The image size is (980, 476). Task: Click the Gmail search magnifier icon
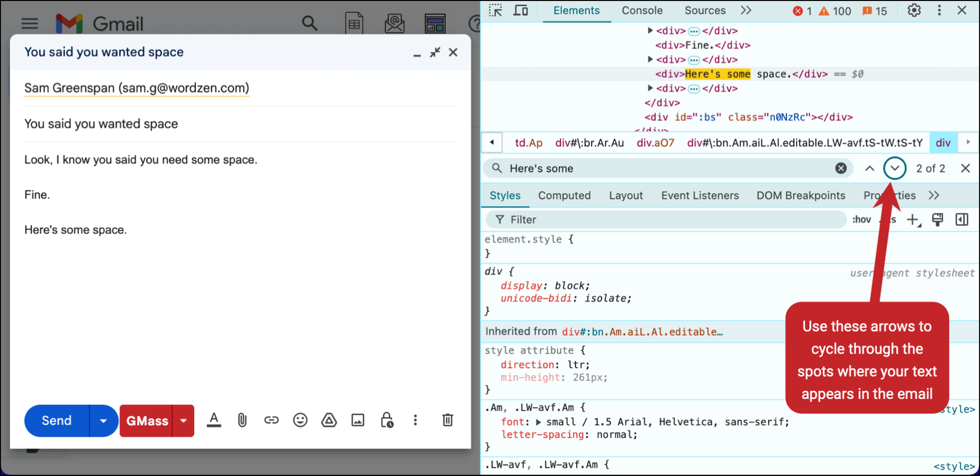click(x=309, y=23)
